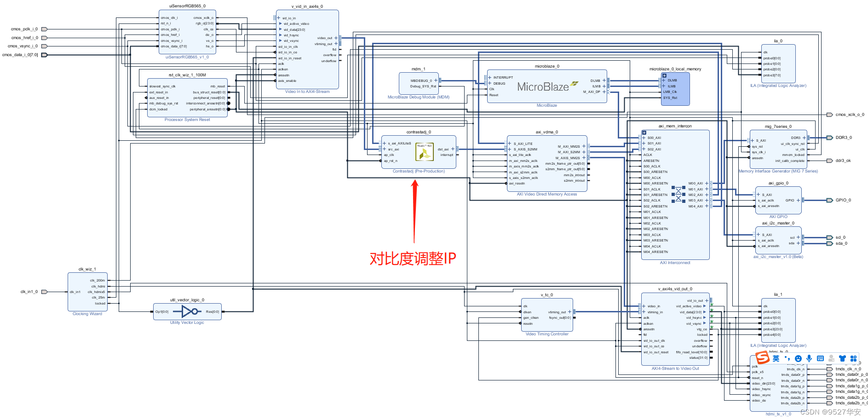The height and width of the screenshot is (420, 868).
Task: Select the ila_0 block title
Action: (x=778, y=41)
